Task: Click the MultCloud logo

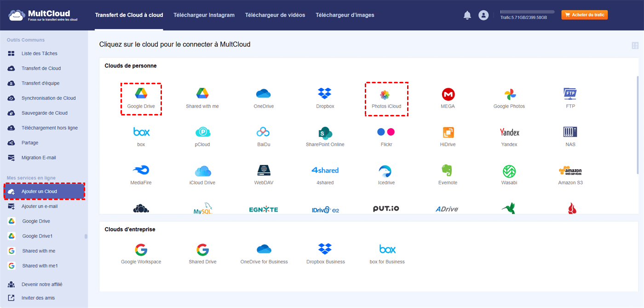Action: [x=43, y=15]
